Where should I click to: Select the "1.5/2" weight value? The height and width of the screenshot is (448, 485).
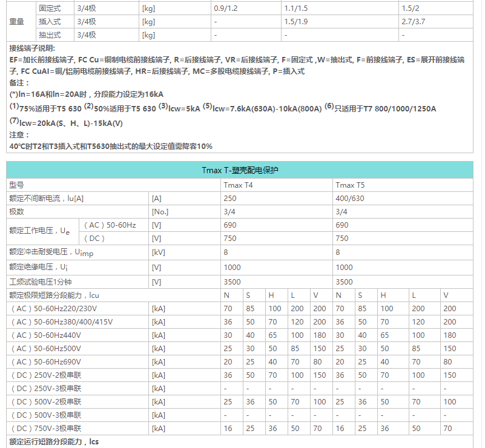411,8
